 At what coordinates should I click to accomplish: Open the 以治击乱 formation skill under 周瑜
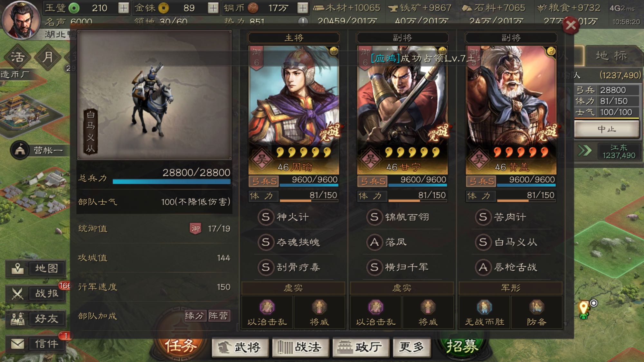(267, 312)
